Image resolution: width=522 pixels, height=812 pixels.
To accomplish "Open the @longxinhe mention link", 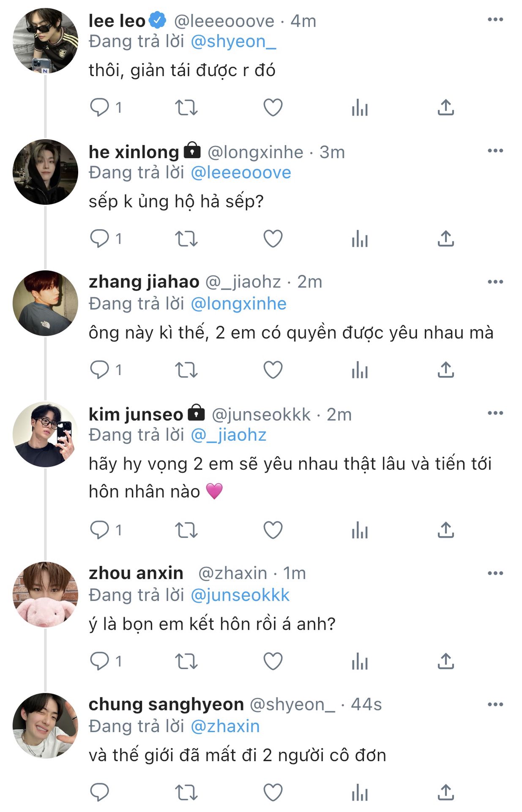I will 238,304.
